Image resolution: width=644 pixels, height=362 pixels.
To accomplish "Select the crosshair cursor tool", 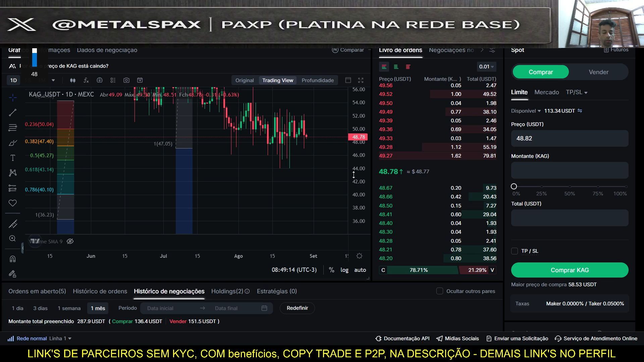I will [x=13, y=98].
